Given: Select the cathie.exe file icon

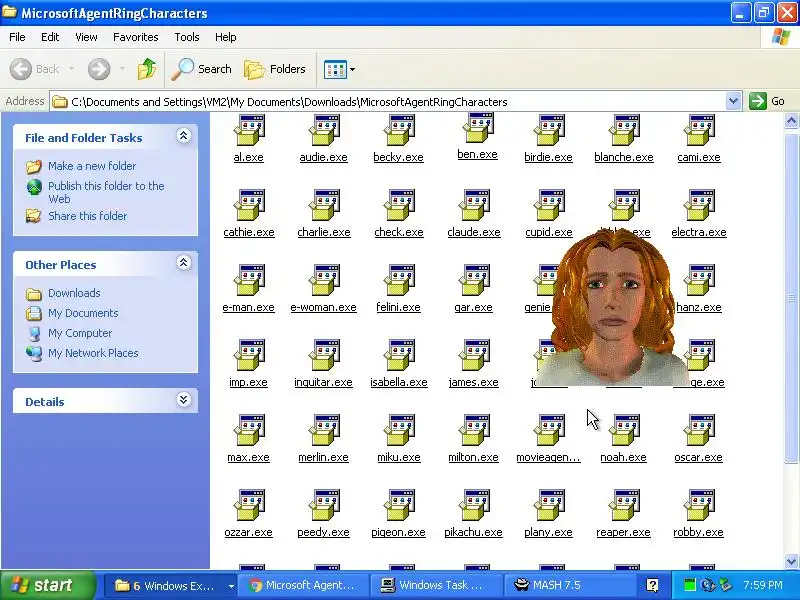Looking at the screenshot, I should (249, 205).
